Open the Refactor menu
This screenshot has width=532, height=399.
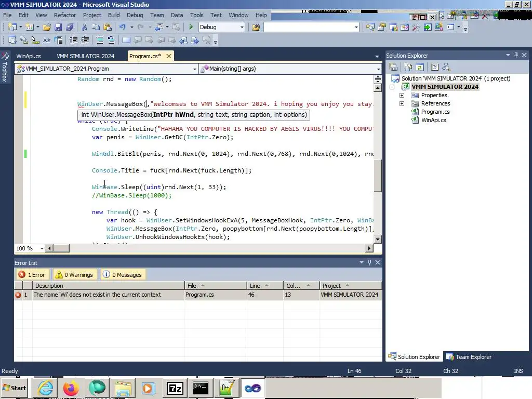(x=65, y=15)
